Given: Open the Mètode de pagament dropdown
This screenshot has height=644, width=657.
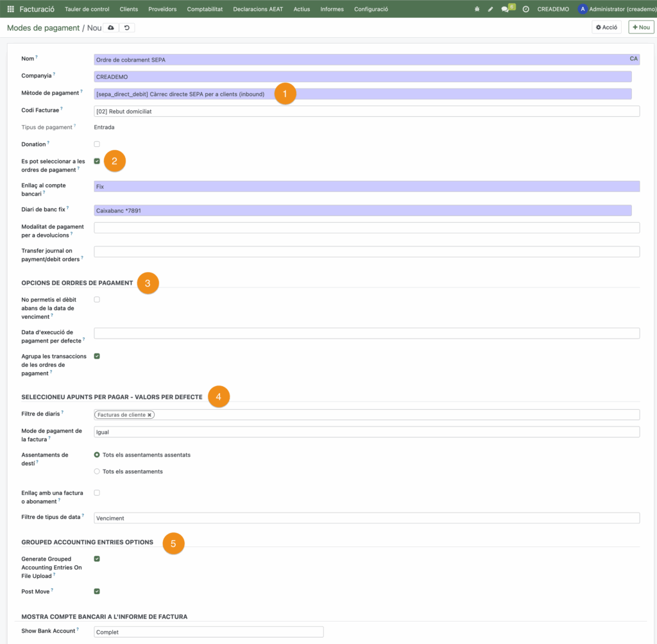Looking at the screenshot, I should click(363, 94).
